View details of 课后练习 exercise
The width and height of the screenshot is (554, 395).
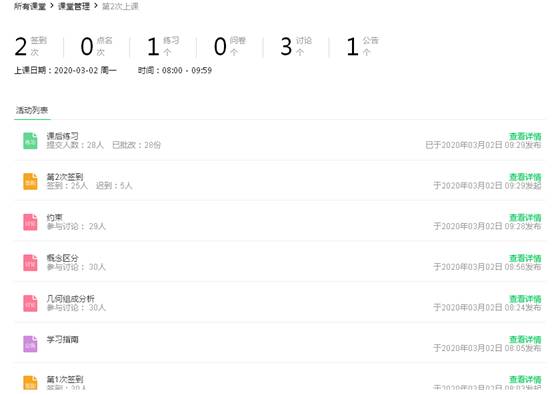pyautogui.click(x=525, y=136)
